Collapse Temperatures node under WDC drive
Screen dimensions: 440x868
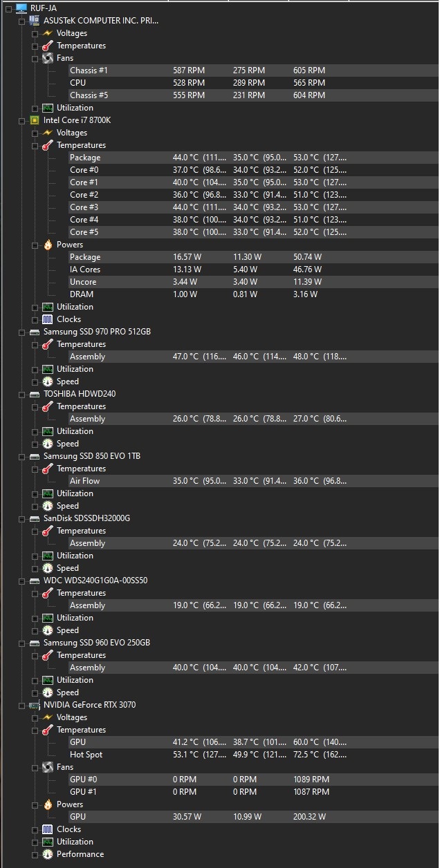pyautogui.click(x=35, y=593)
